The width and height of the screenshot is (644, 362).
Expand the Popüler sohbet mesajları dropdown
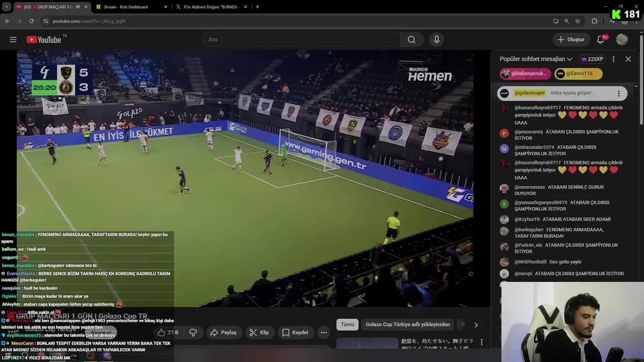pyautogui.click(x=536, y=59)
